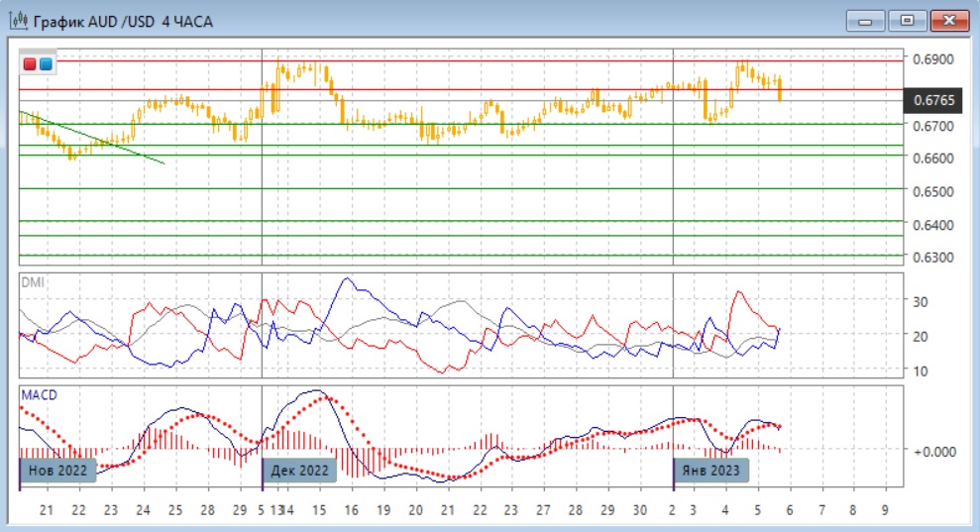Viewport: 980px width, 532px height.
Task: Minimize the AUD/USD chart window
Action: pyautogui.click(x=865, y=20)
